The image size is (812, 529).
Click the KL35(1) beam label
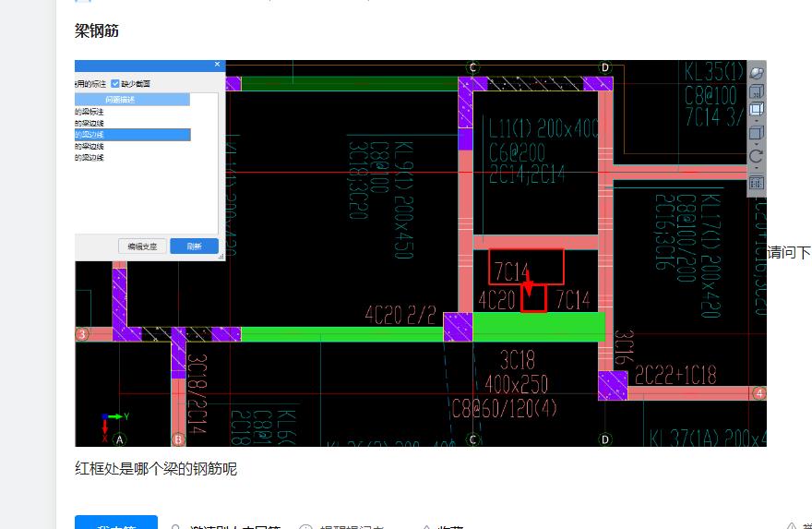point(714,71)
